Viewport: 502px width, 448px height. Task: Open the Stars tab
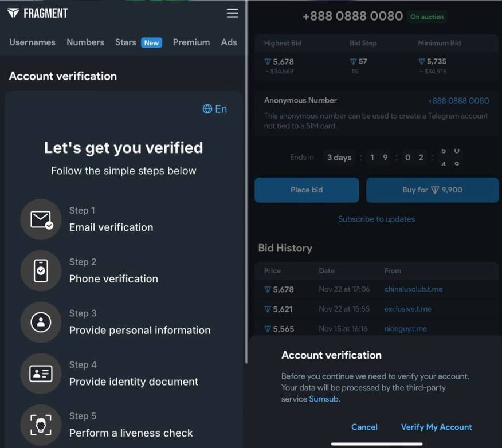[x=125, y=42]
